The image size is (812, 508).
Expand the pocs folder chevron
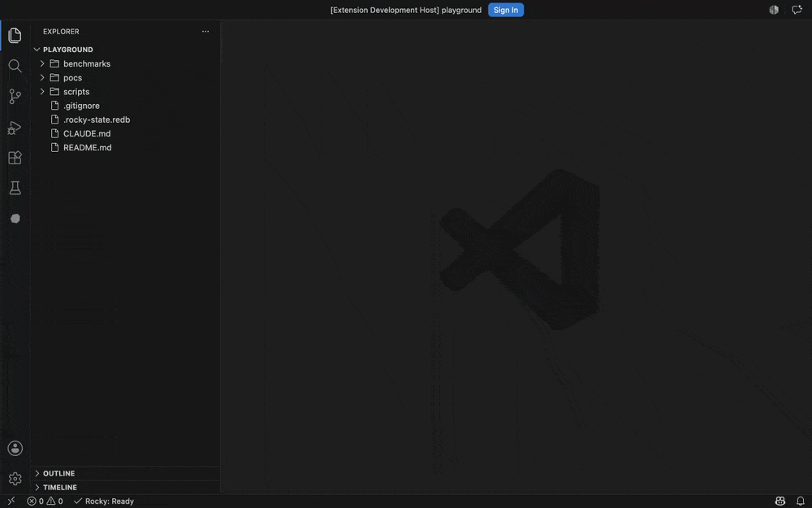42,77
